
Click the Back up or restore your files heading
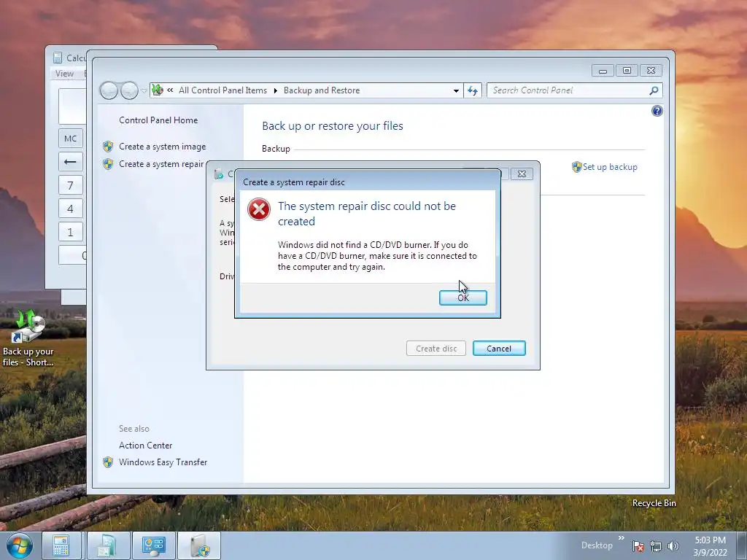tap(333, 125)
